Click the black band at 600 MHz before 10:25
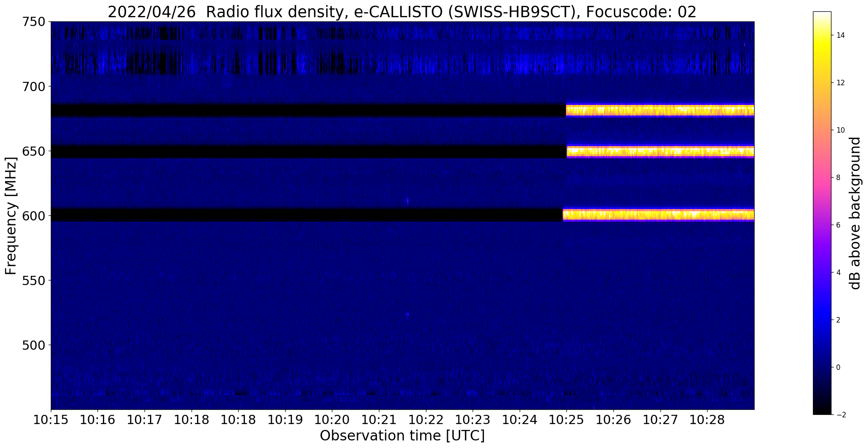868x448 pixels. [307, 215]
